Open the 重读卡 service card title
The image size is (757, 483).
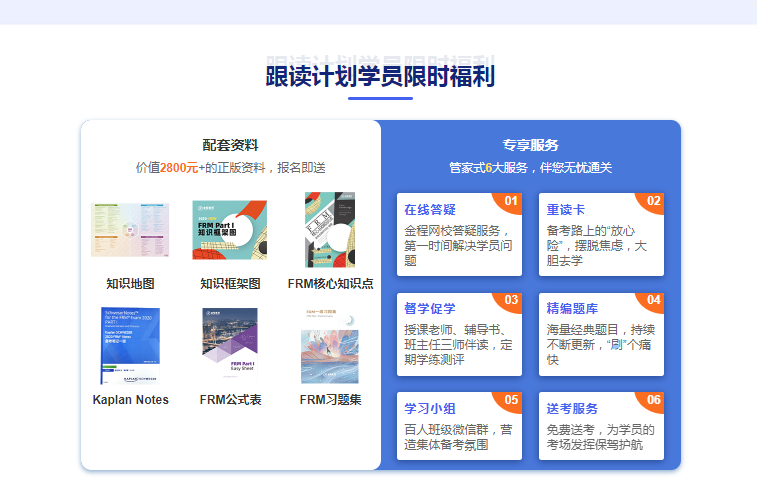(565, 210)
